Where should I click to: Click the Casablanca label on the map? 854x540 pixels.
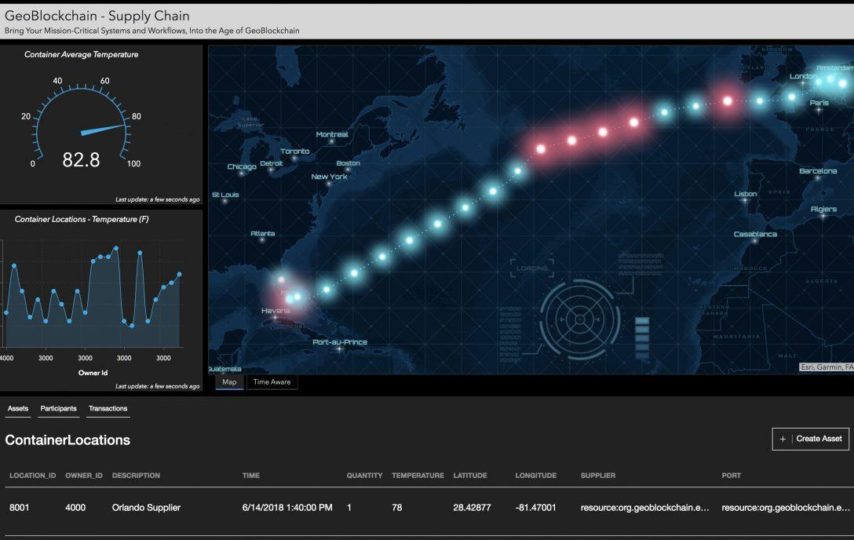click(755, 234)
